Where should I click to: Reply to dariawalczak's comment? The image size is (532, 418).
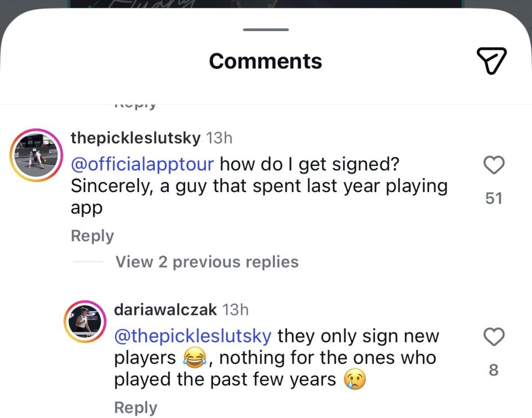pyautogui.click(x=136, y=408)
